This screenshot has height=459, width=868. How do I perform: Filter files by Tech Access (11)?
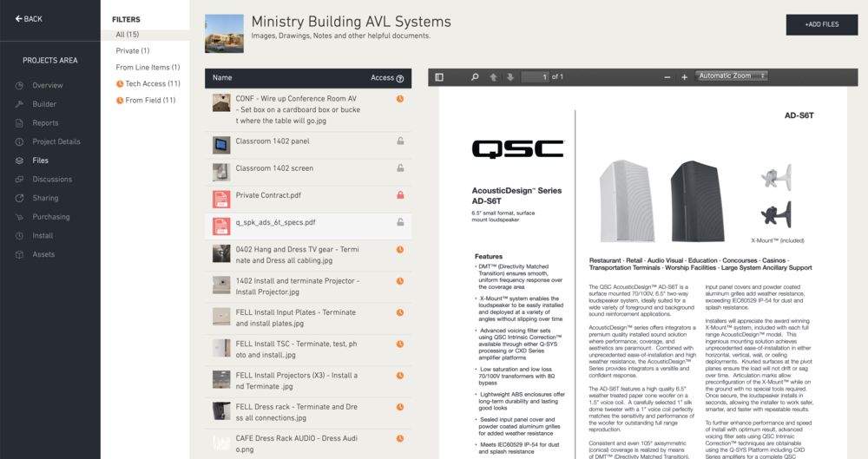148,83
